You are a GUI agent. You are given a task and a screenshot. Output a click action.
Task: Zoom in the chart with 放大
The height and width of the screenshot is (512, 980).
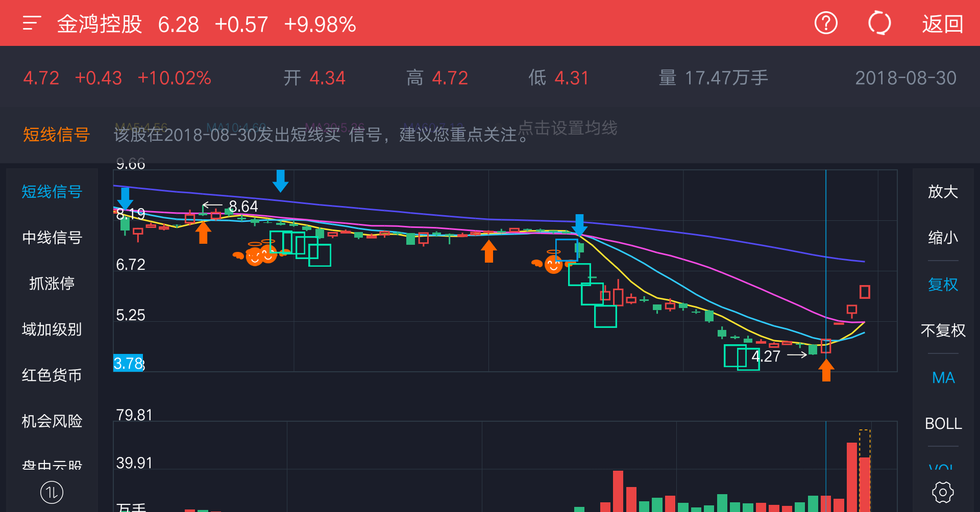[943, 192]
